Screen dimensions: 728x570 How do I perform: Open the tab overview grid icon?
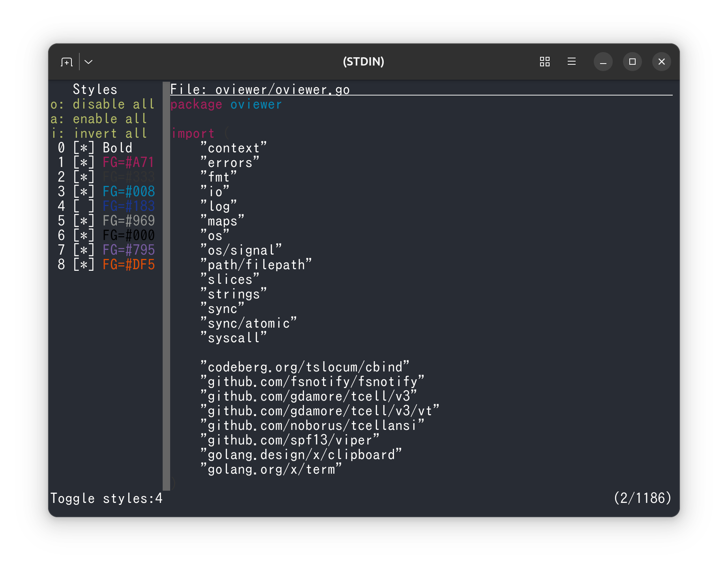click(545, 62)
